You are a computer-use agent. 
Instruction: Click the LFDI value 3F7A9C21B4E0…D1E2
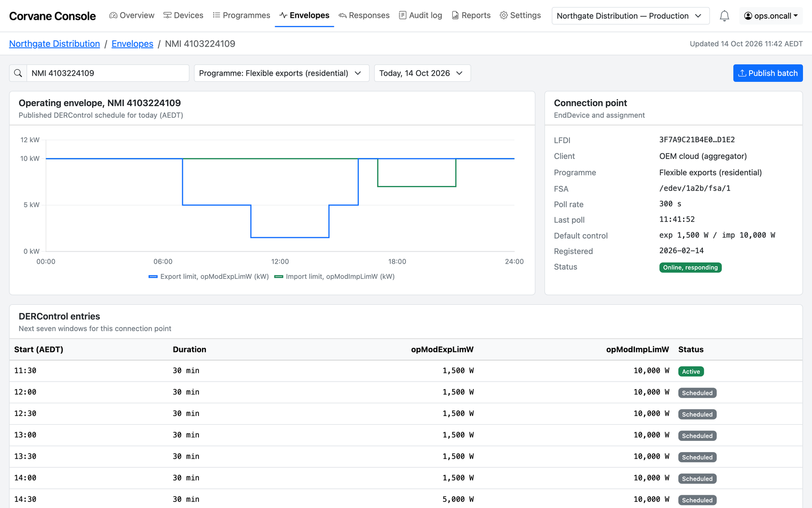pyautogui.click(x=697, y=140)
